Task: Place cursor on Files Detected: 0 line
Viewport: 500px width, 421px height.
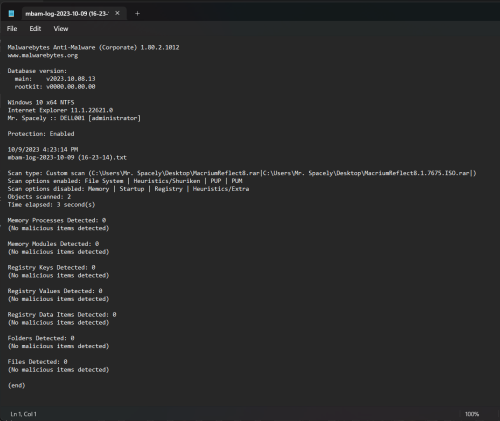Action: pyautogui.click(x=37, y=362)
